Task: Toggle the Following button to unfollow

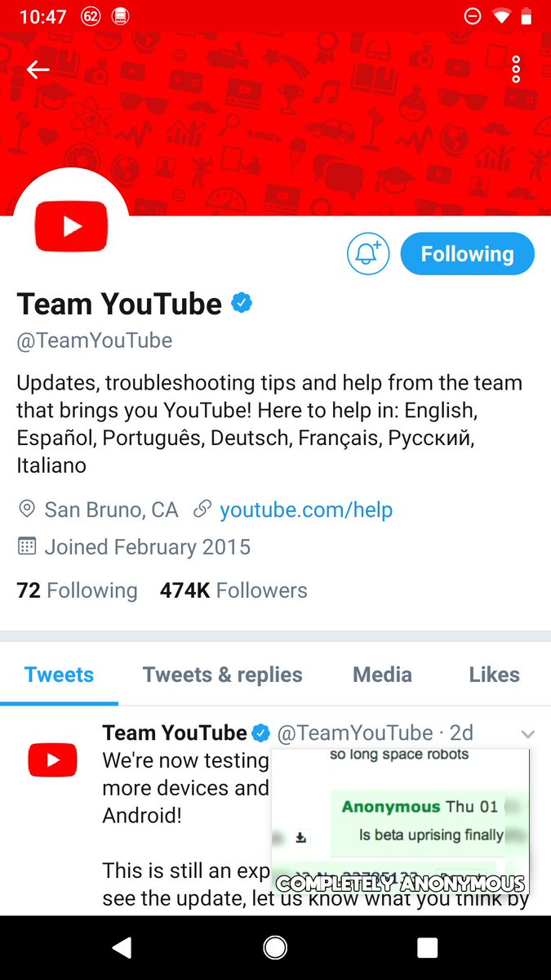Action: tap(467, 254)
